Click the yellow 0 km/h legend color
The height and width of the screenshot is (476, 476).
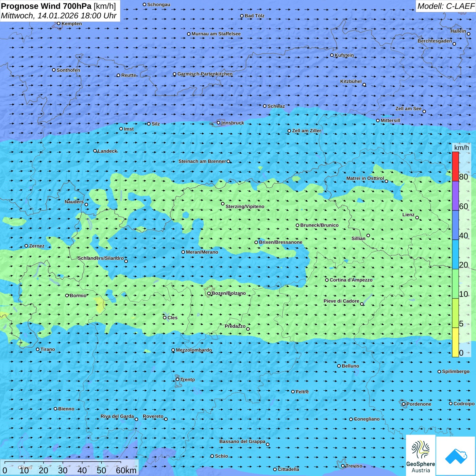click(x=455, y=342)
